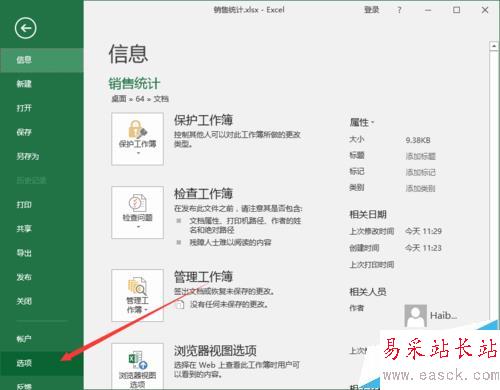Screen dimensions: 500x390
Task: Click the 相关人员 heading
Action: coord(368,292)
